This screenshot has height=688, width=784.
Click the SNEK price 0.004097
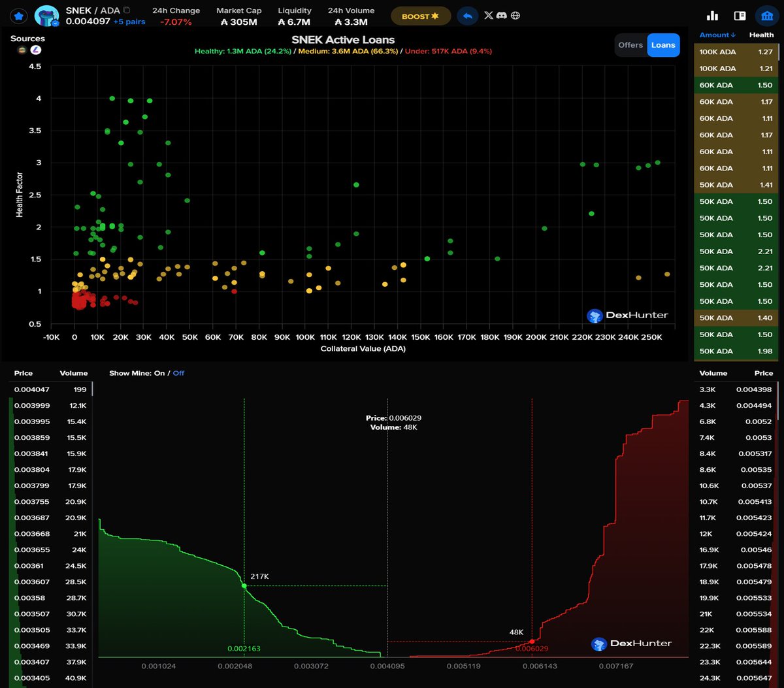click(x=87, y=22)
